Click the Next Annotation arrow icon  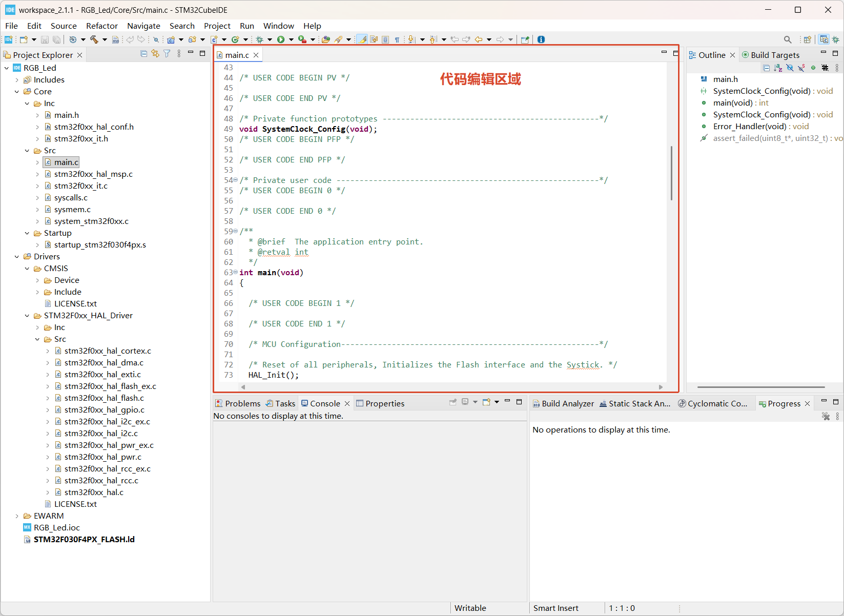pos(411,39)
